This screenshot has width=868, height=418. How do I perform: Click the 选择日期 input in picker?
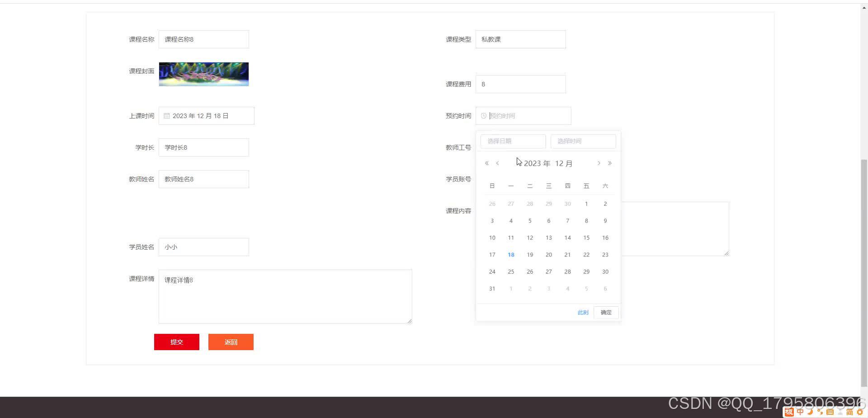pyautogui.click(x=513, y=141)
